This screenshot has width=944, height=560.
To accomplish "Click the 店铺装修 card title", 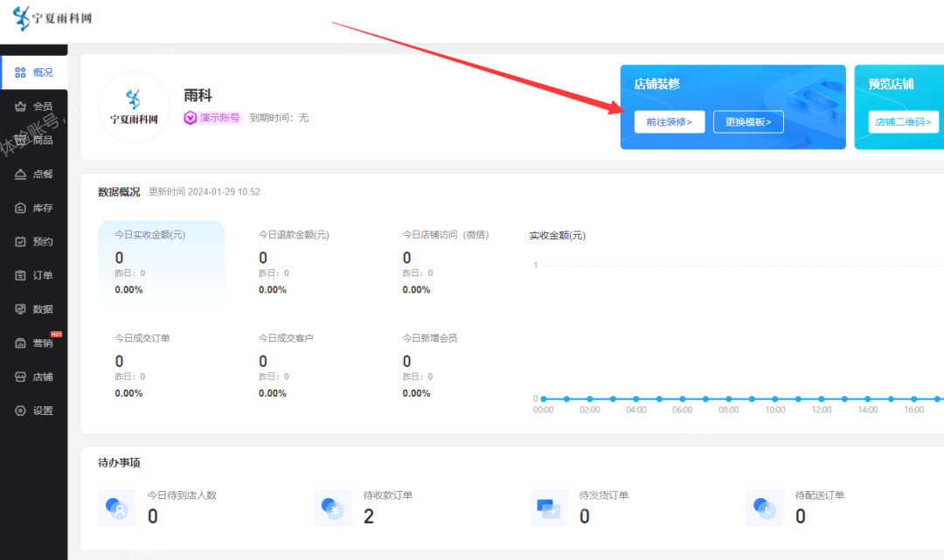I will tap(656, 84).
